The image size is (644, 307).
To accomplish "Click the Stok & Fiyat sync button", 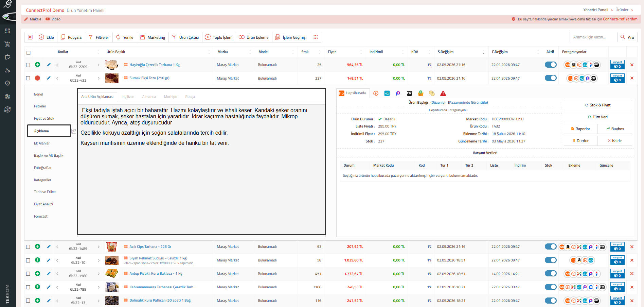I will click(598, 105).
